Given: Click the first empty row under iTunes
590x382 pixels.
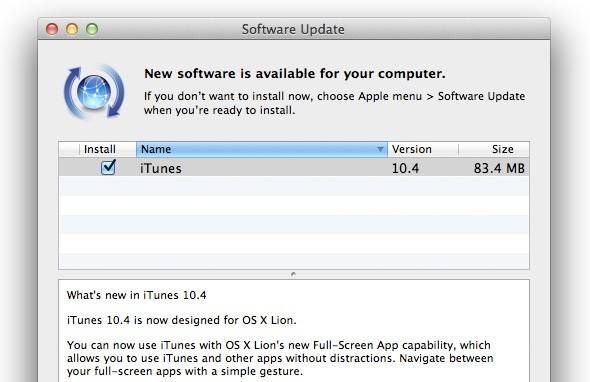Looking at the screenshot, I should (294, 186).
